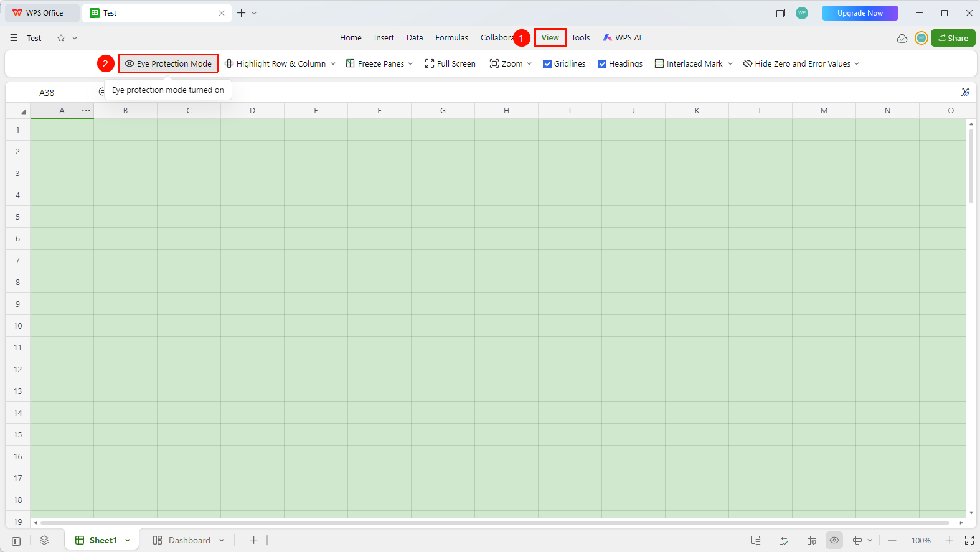
Task: Click the Name Box showing A38
Action: coord(47,93)
